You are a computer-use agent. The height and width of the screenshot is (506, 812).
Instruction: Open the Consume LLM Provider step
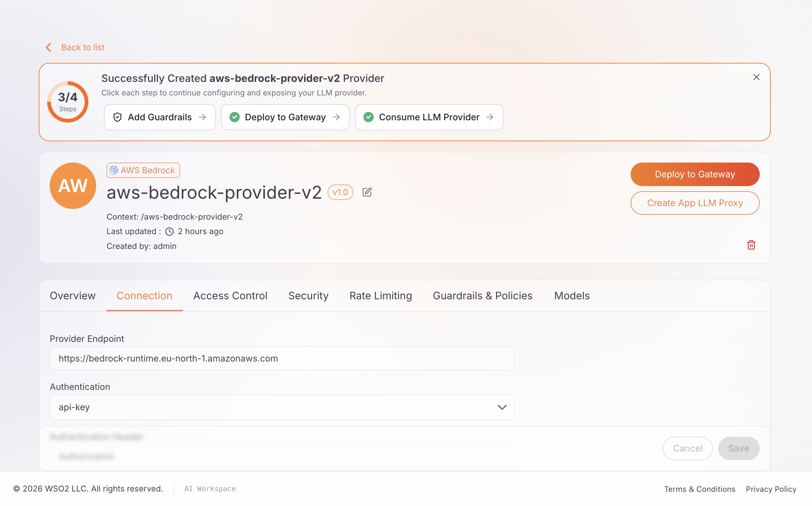[429, 117]
